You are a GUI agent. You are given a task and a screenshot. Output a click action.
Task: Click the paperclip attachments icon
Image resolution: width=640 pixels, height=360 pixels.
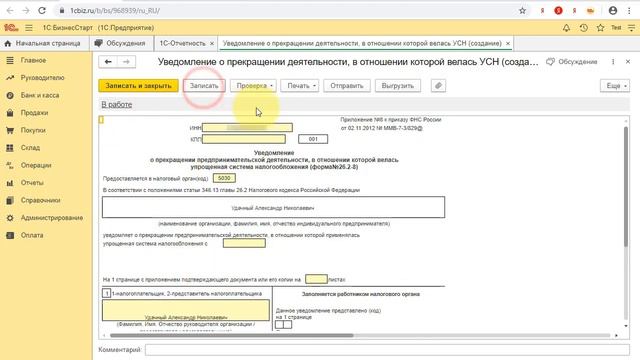point(438,86)
